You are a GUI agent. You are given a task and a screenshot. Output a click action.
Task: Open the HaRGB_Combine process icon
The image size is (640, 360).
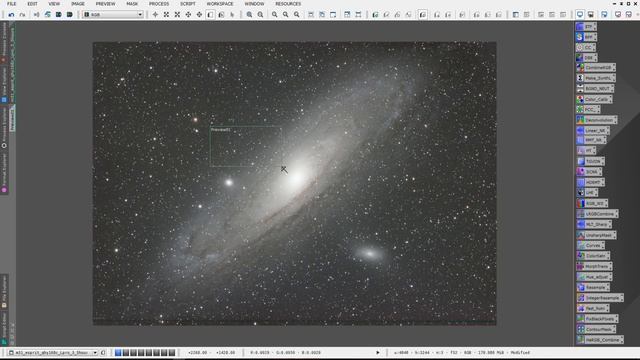pyautogui.click(x=600, y=340)
